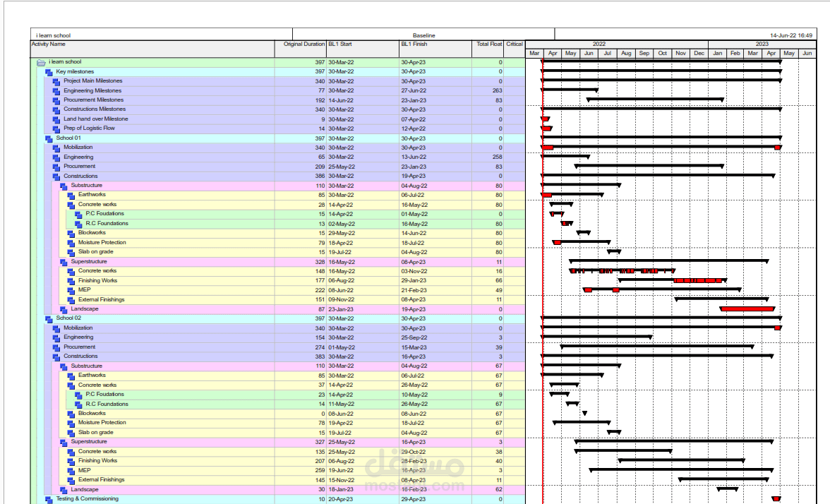Select the Aug month in the timescale

(626, 54)
